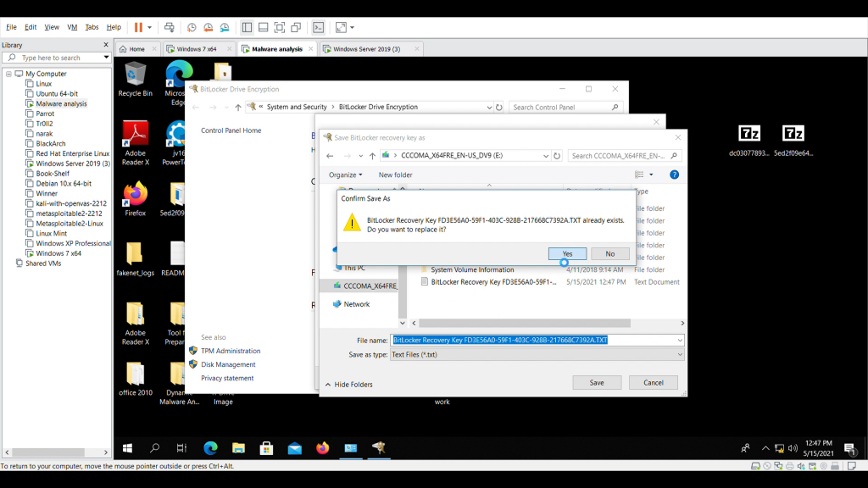Screen dimensions: 868x488
Task: Open the Windows Start menu
Action: pos(127,448)
